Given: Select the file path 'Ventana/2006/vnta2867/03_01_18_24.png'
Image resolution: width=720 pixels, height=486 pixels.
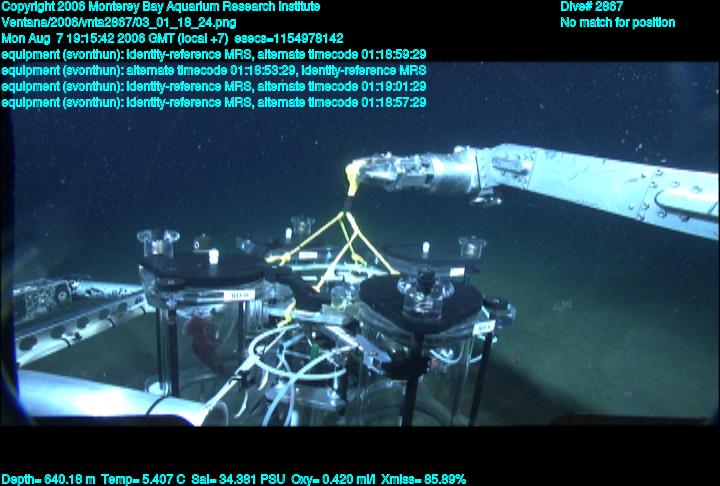Looking at the screenshot, I should pyautogui.click(x=119, y=23).
